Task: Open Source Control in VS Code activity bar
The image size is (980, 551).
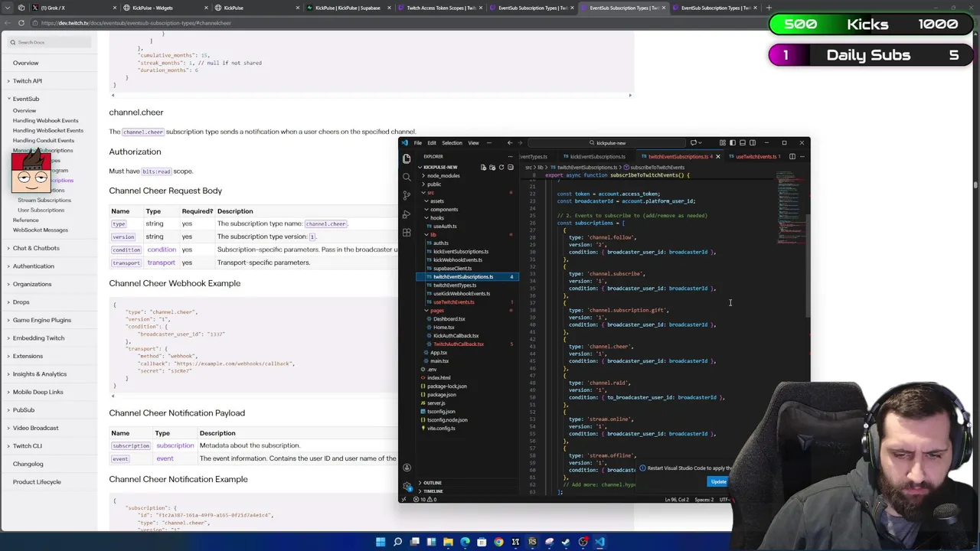Action: tap(407, 195)
